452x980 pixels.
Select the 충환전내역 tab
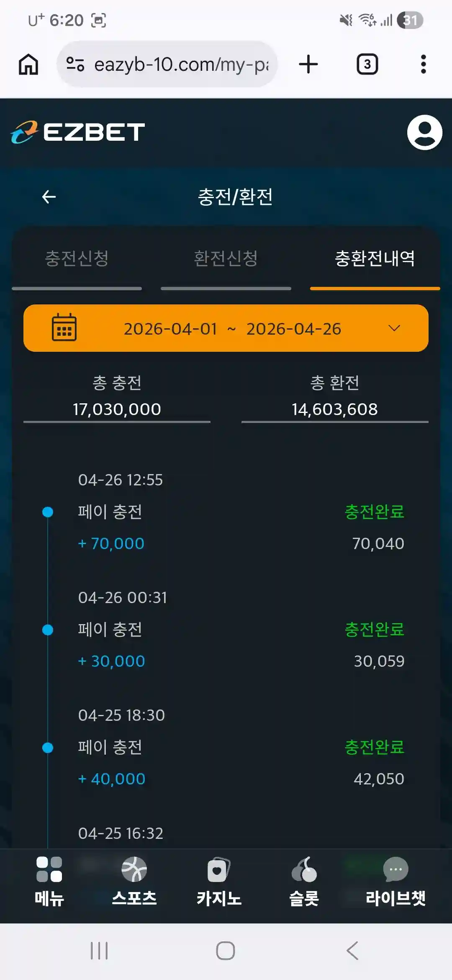pos(375,259)
